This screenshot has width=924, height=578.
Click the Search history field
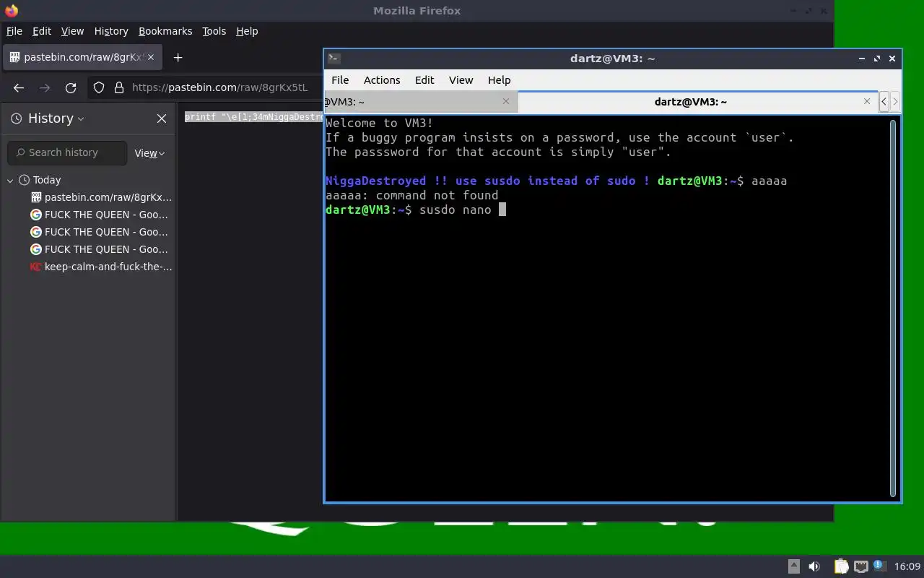pyautogui.click(x=67, y=152)
